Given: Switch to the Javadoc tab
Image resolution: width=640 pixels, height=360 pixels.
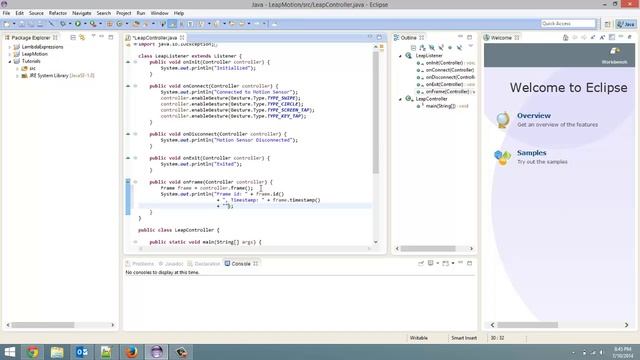Looking at the screenshot, I should pos(171,264).
